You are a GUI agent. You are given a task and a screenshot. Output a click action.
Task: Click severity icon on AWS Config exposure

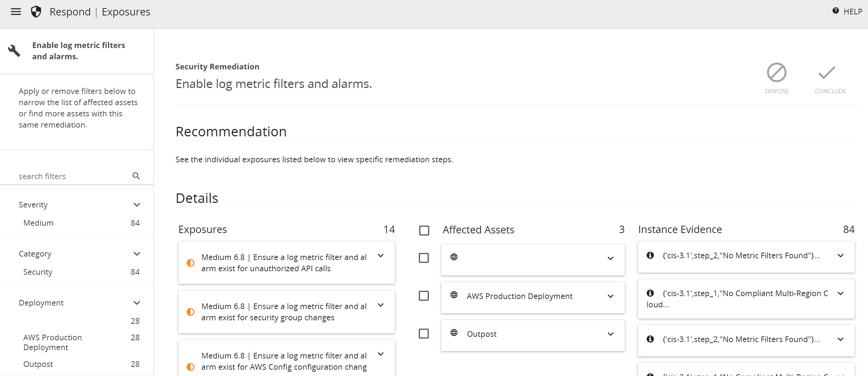[190, 367]
